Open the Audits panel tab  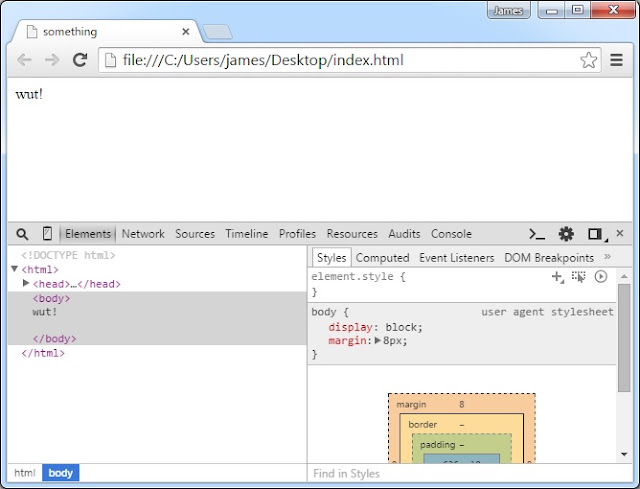tap(404, 234)
